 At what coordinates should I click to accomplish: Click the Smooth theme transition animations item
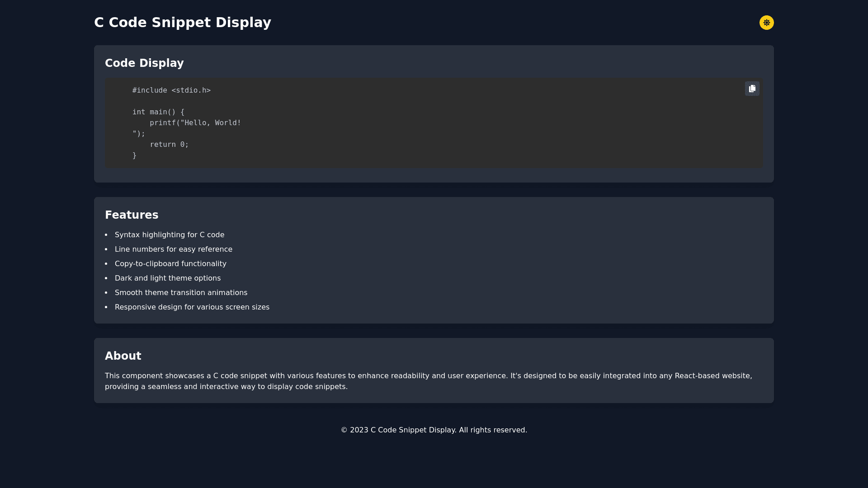pos(181,292)
